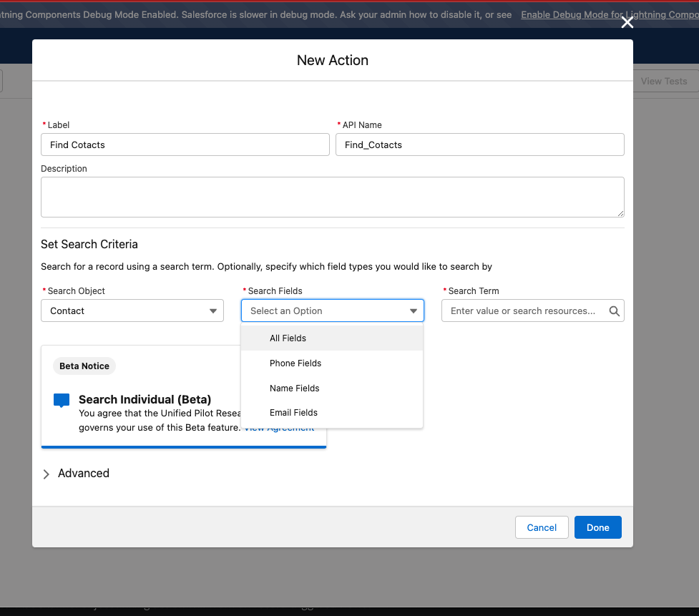Image resolution: width=699 pixels, height=616 pixels.
Task: Click the Done button
Action: [x=598, y=527]
